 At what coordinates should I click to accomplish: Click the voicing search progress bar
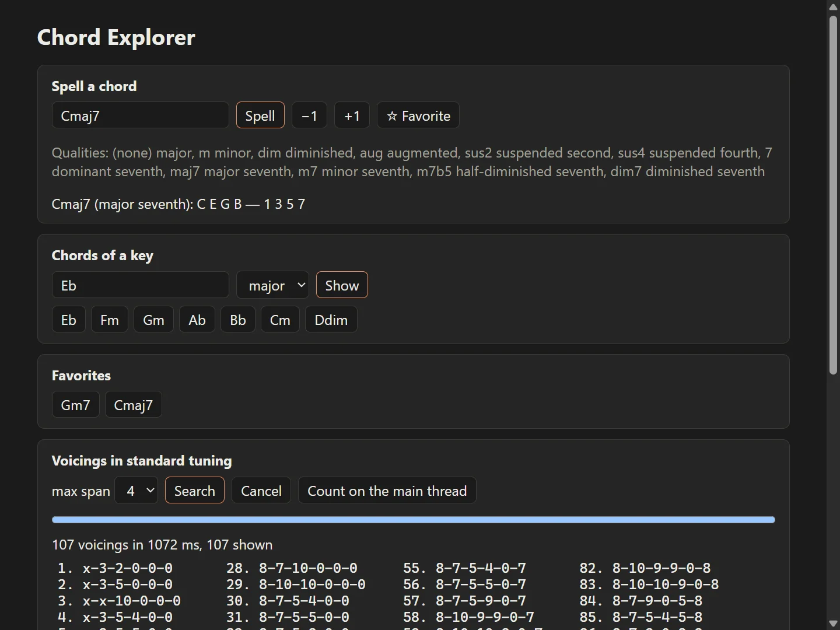pyautogui.click(x=414, y=520)
